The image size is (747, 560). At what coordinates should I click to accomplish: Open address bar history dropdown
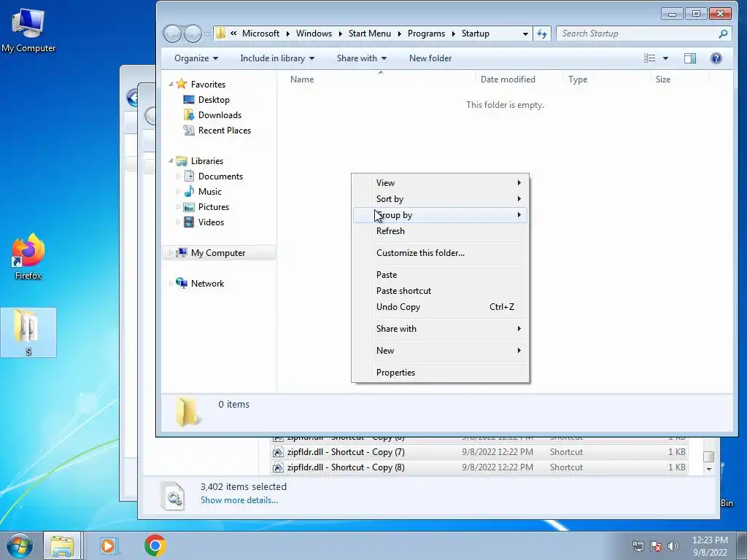(x=525, y=34)
